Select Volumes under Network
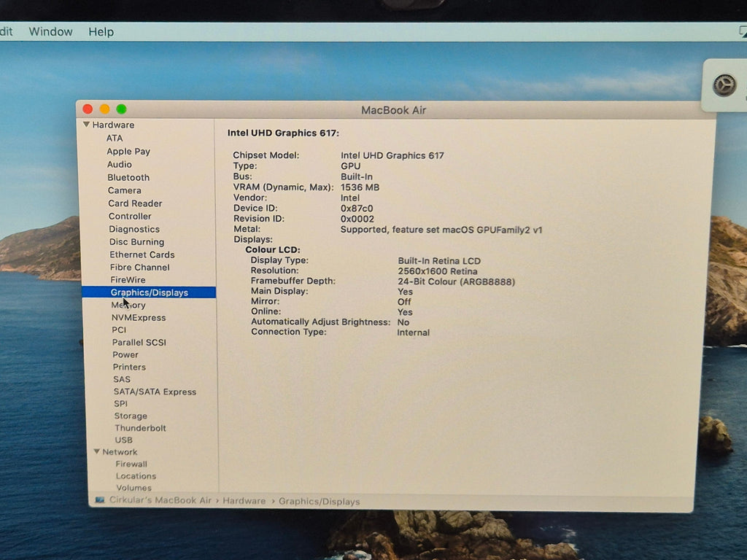Screen dimensions: 747x560 tap(133, 488)
